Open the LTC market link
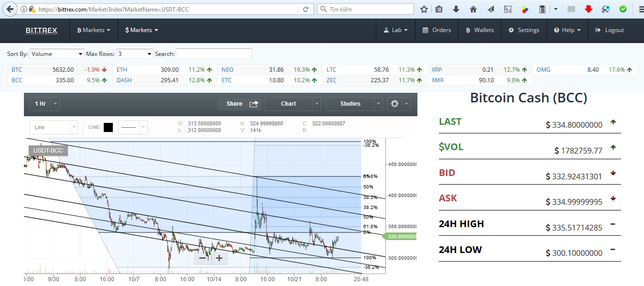 click(x=331, y=70)
